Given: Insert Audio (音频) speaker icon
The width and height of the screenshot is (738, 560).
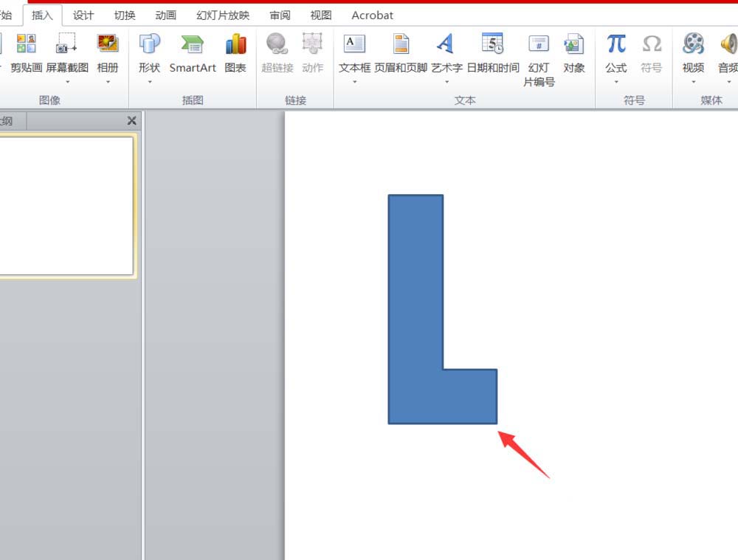Looking at the screenshot, I should pos(729,44).
